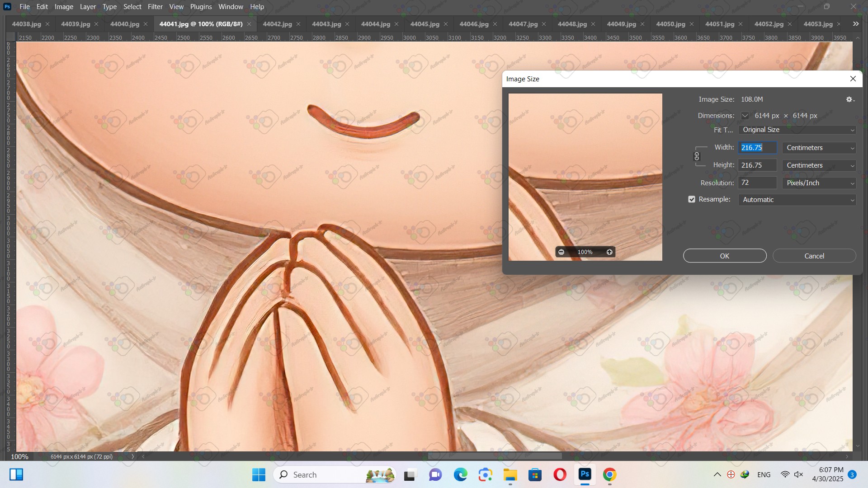The height and width of the screenshot is (488, 868).
Task: Switch to the 44040.jpg document tab
Action: [125, 24]
